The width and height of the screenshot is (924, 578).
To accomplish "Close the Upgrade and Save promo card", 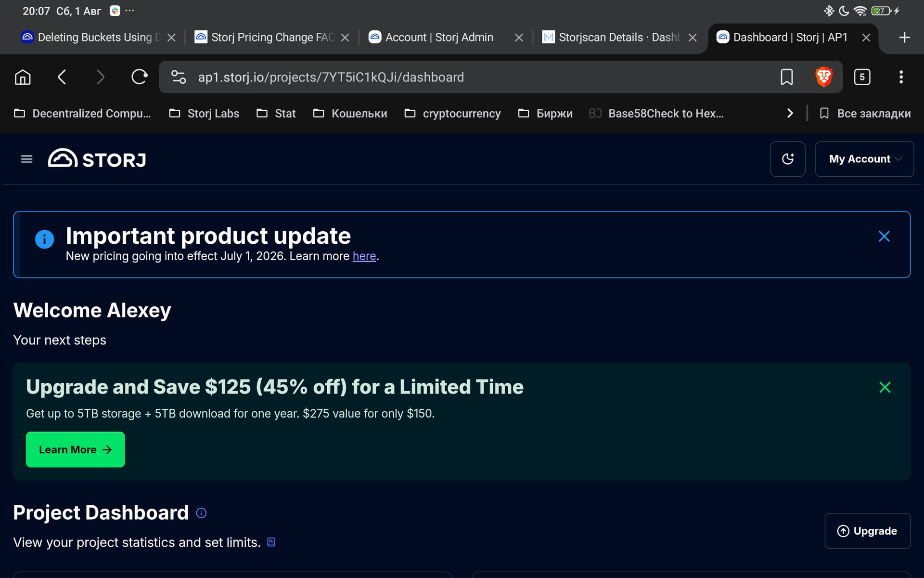I will pyautogui.click(x=885, y=387).
